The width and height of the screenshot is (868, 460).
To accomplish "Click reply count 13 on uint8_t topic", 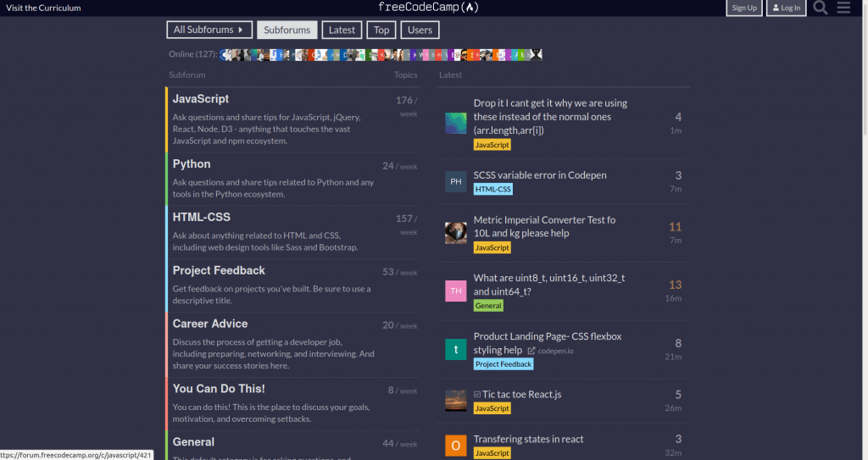I will pyautogui.click(x=675, y=285).
